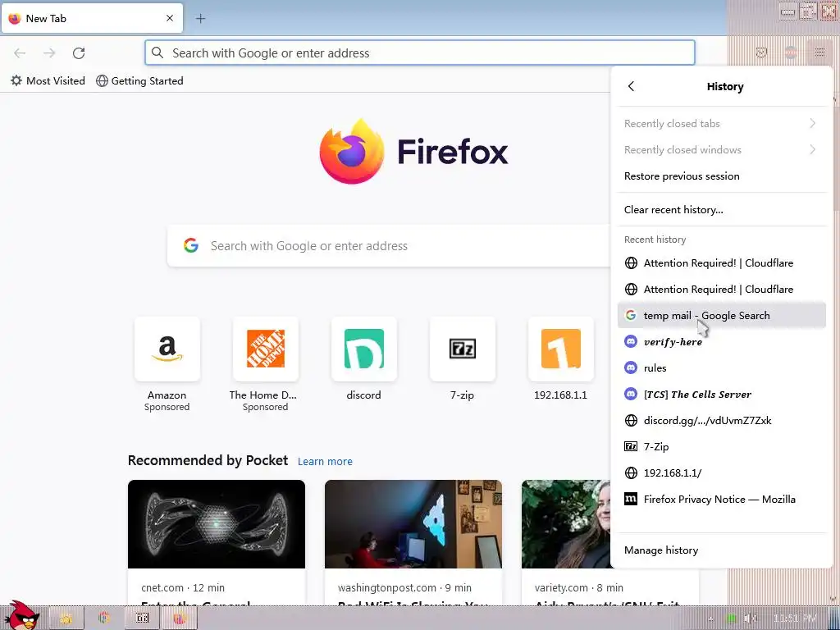Open Firefox Privacy Notice — Mozilla entry
840x630 pixels.
click(x=721, y=500)
